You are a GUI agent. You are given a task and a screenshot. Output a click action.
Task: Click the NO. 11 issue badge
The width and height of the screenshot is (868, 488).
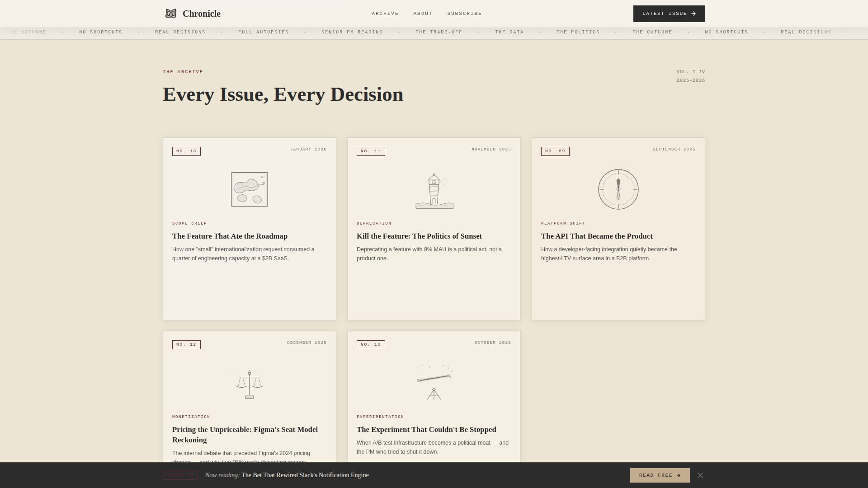371,151
